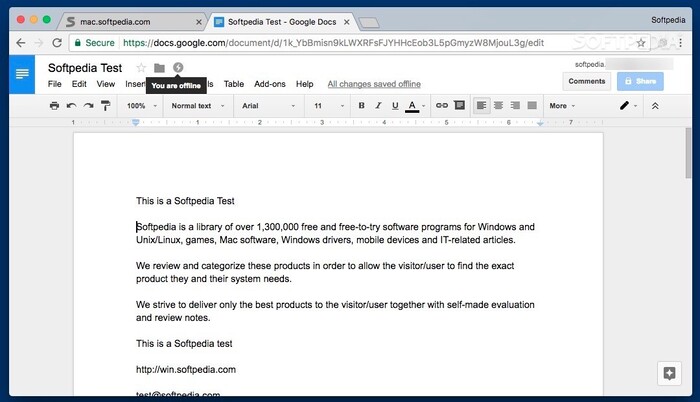Redo the last action
The width and height of the screenshot is (700, 402).
tap(88, 106)
